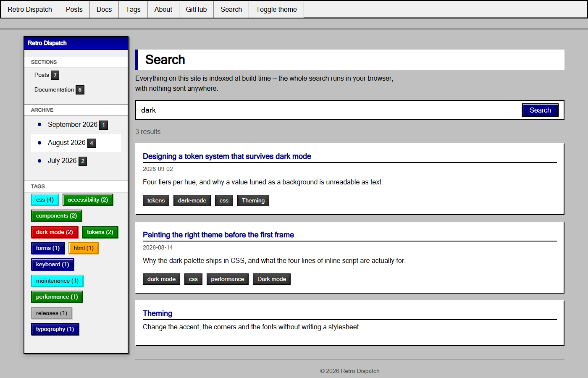The image size is (588, 378).
Task: Open Posts section in the sidebar
Action: pos(42,75)
